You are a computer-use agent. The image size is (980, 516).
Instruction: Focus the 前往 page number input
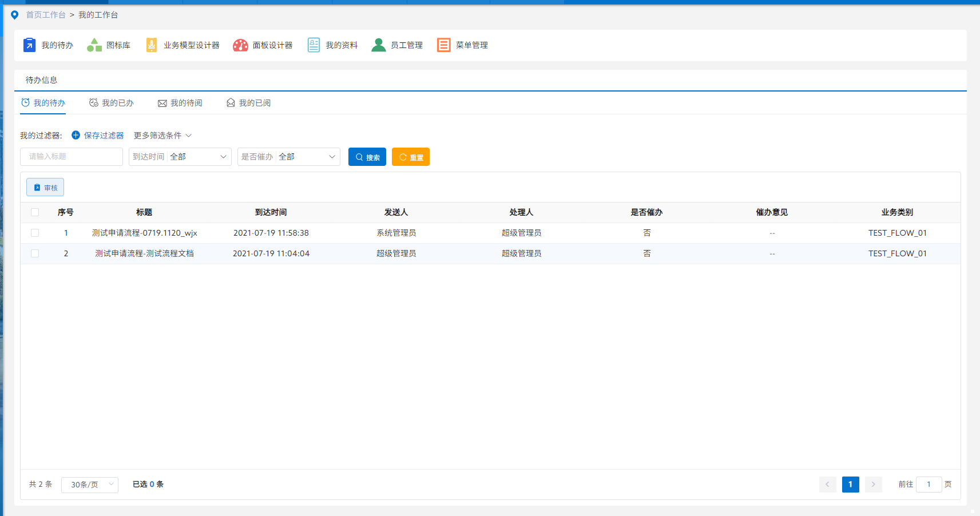click(929, 485)
